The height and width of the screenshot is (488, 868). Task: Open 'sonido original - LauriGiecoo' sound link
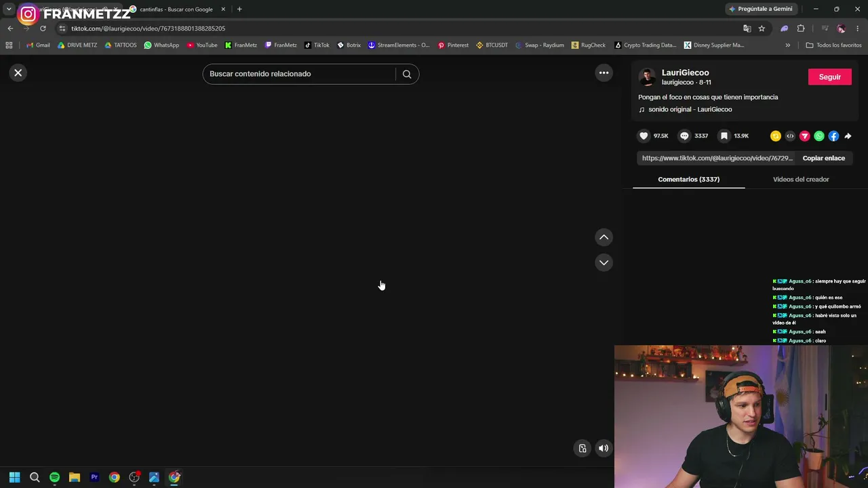(690, 109)
